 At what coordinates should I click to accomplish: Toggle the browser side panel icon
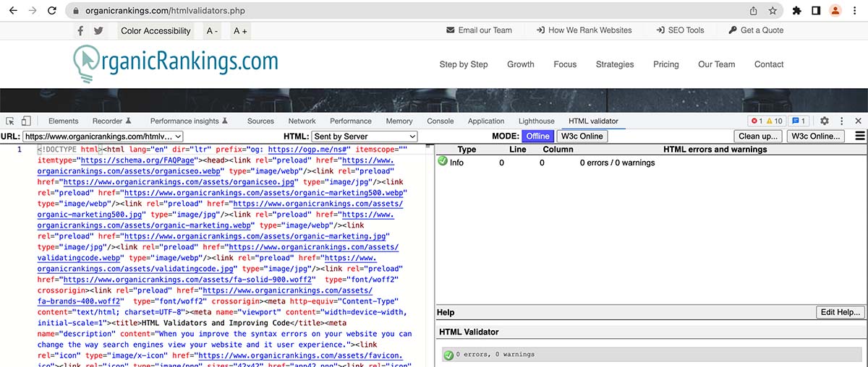coord(816,11)
